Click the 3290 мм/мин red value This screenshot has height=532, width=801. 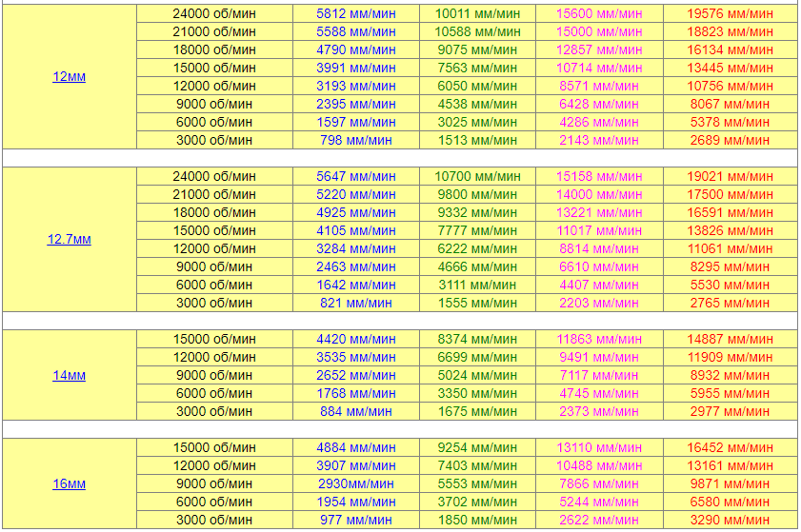click(x=730, y=521)
